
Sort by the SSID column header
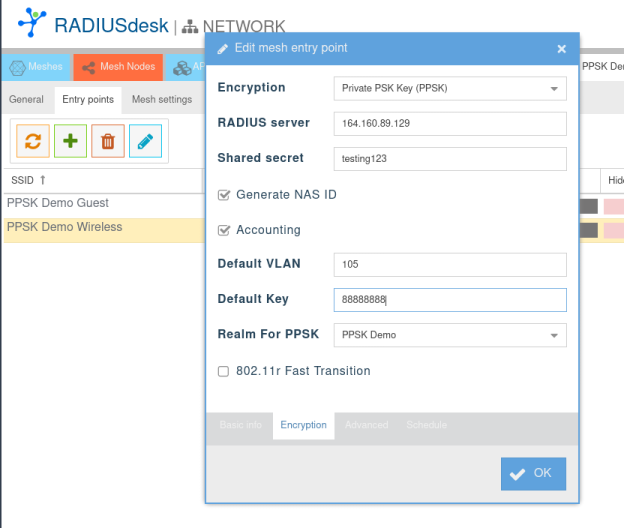pyautogui.click(x=28, y=180)
